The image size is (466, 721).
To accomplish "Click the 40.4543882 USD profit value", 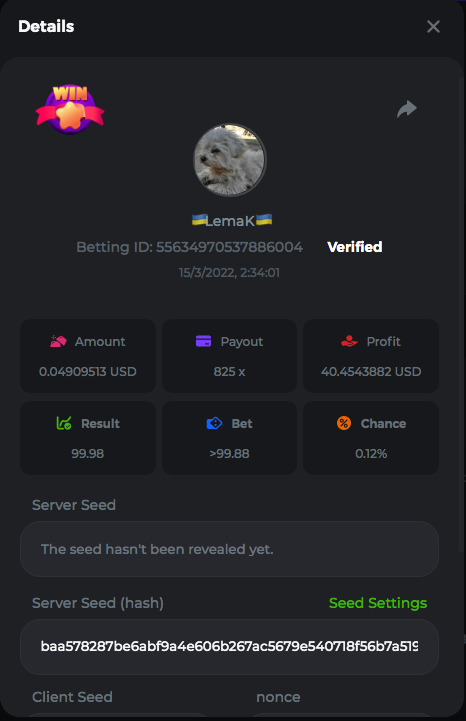I will pyautogui.click(x=371, y=372).
